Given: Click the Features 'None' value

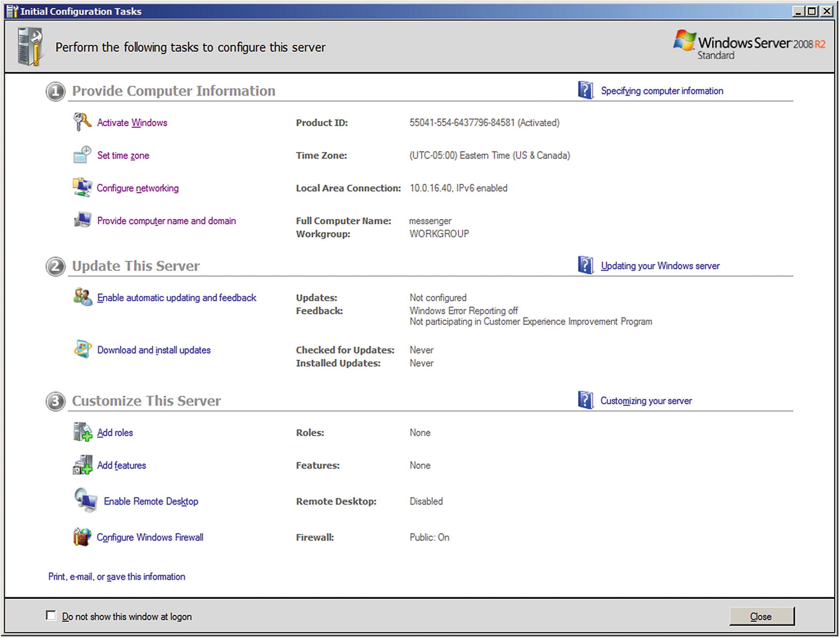Looking at the screenshot, I should click(x=420, y=465).
